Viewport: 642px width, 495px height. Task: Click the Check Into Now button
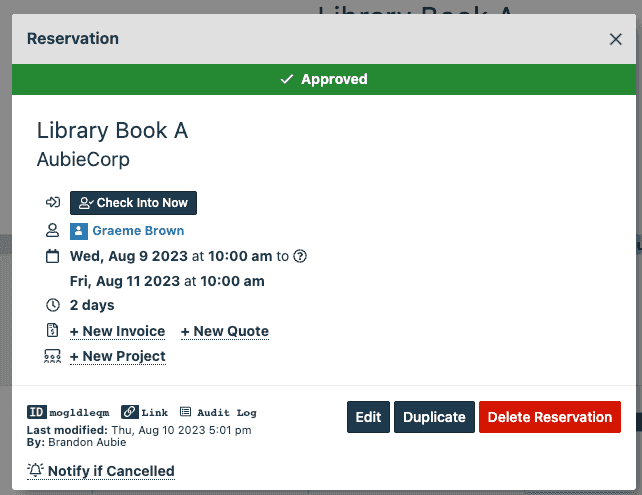click(133, 203)
